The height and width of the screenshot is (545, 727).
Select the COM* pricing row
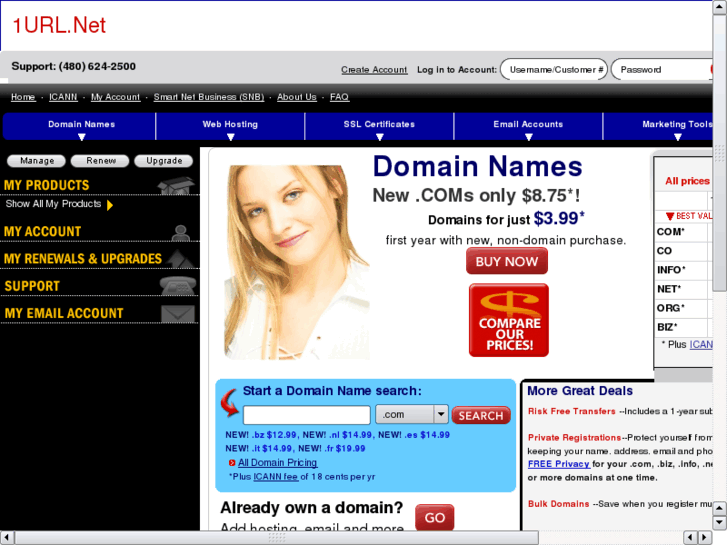click(683, 231)
